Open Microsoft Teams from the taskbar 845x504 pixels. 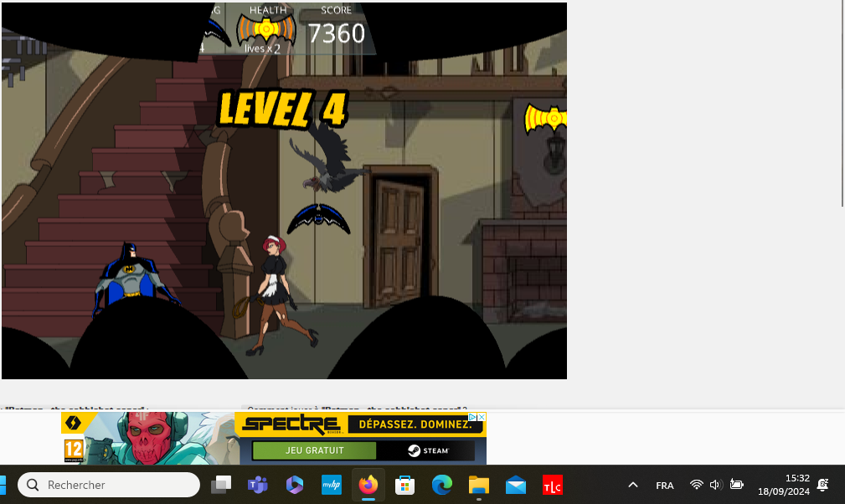click(257, 485)
